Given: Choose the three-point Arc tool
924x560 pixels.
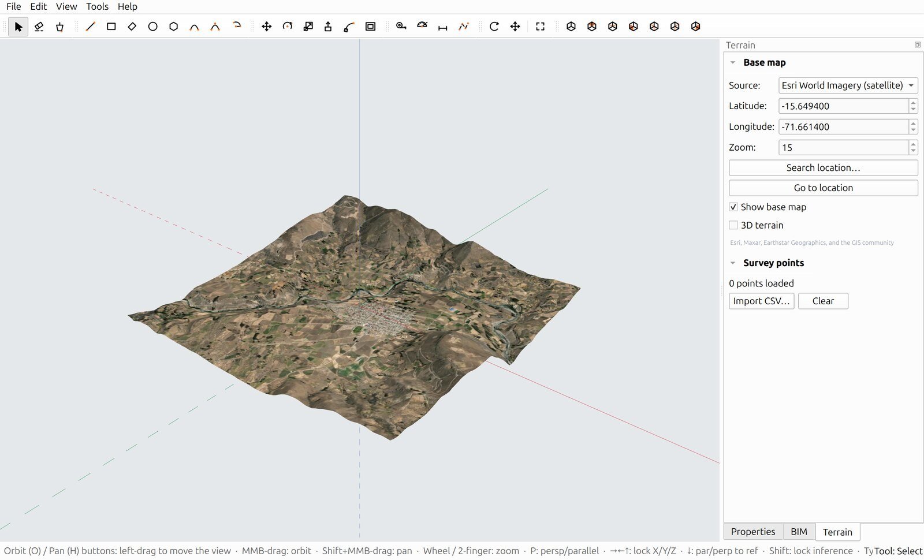Looking at the screenshot, I should point(215,27).
